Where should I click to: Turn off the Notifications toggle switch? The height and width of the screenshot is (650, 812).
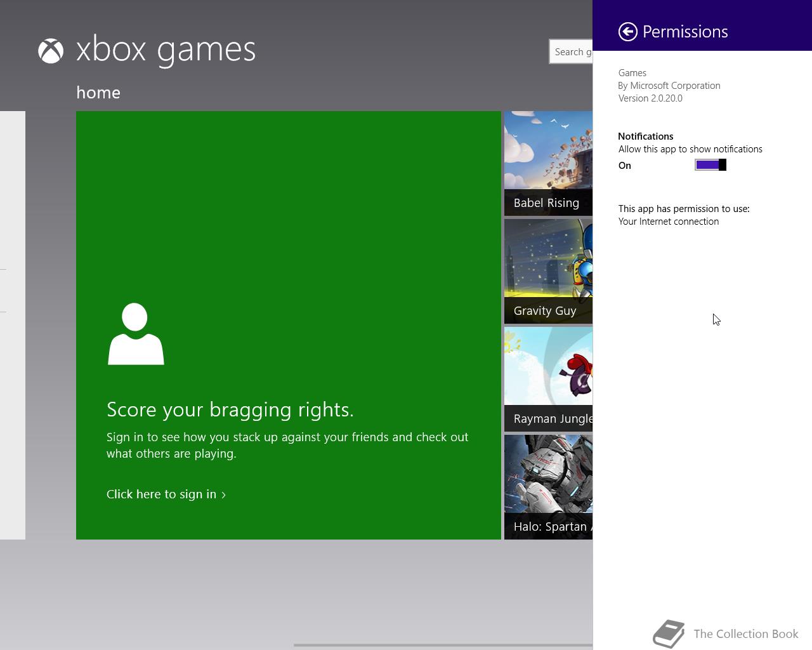(710, 165)
